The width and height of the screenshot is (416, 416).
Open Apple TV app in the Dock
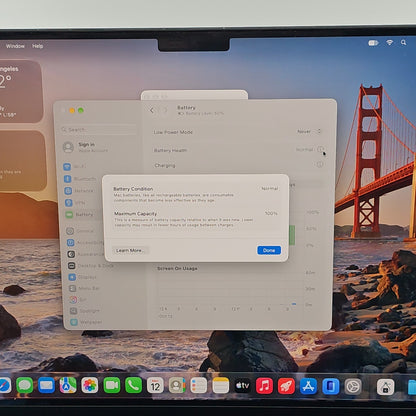pyautogui.click(x=243, y=386)
